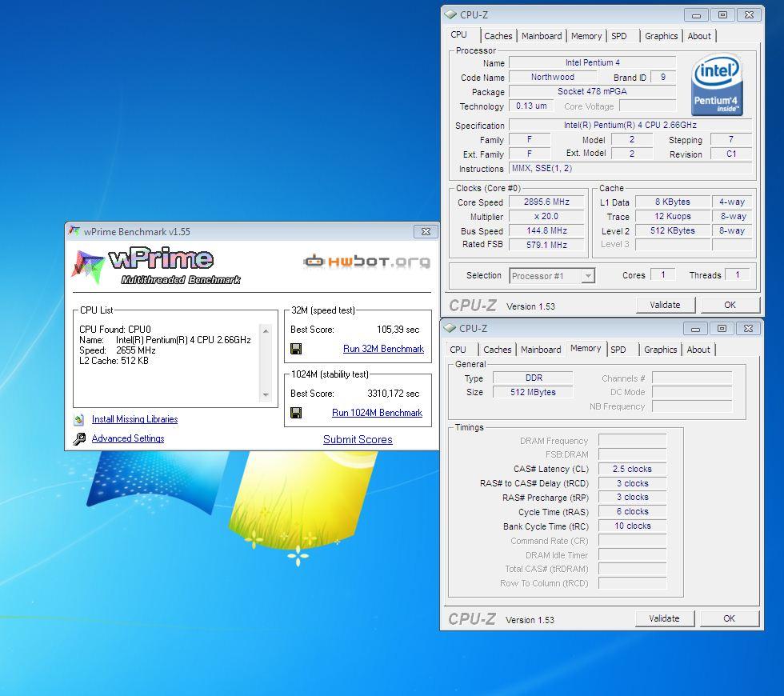Click the 32M Best Score 105,39 sec
Image resolution: width=784 pixels, height=696 pixels.
click(398, 330)
